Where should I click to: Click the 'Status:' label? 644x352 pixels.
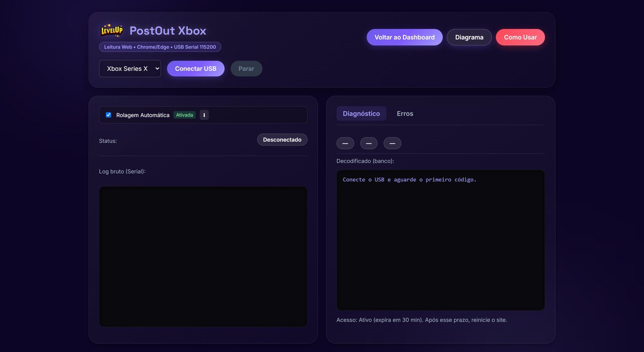pos(108,141)
